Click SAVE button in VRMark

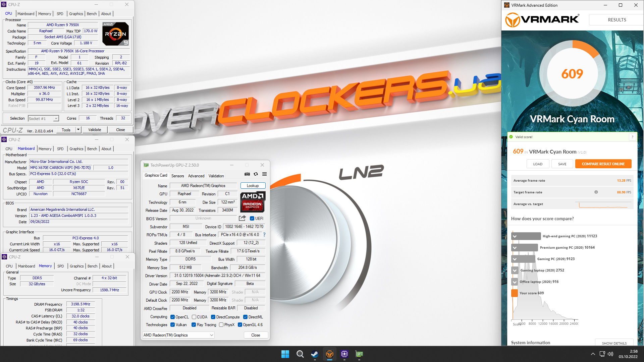click(x=562, y=164)
